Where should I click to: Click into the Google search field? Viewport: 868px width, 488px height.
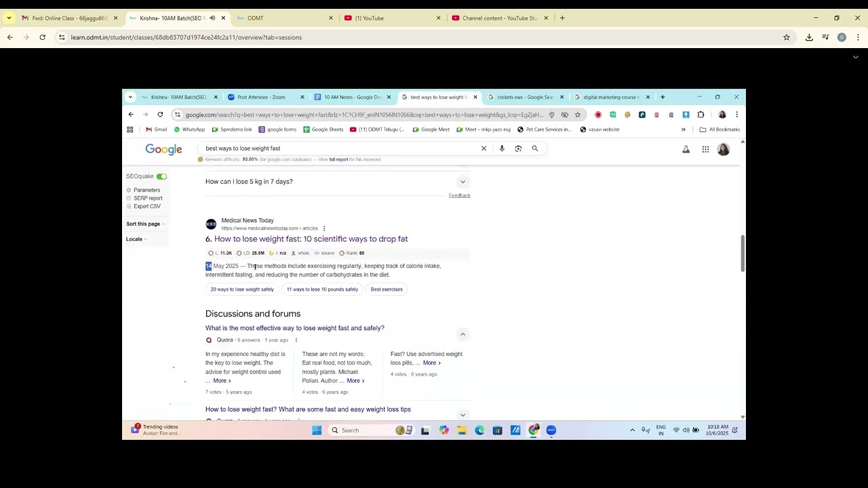(339, 148)
